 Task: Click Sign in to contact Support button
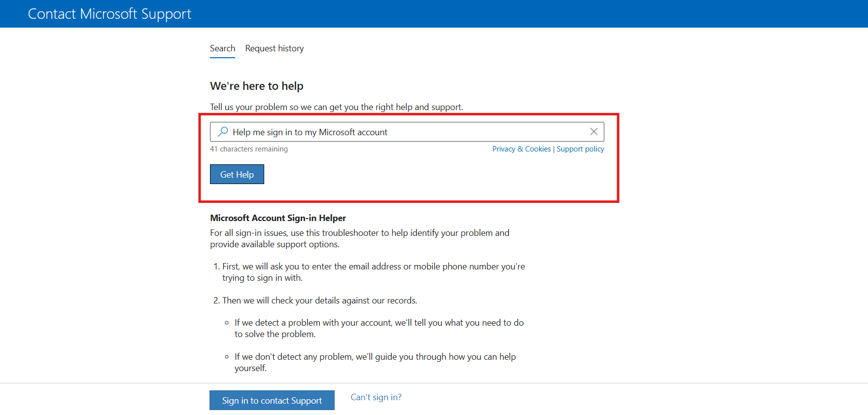(272, 400)
